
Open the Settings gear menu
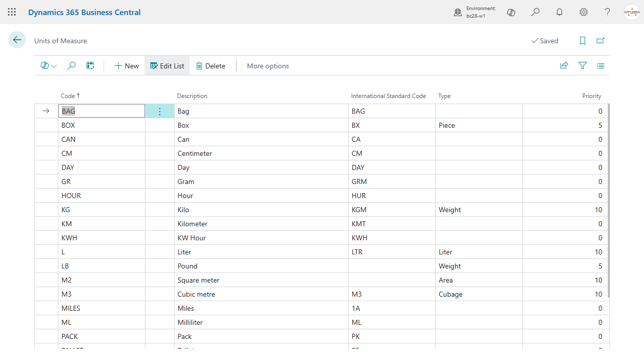[584, 12]
